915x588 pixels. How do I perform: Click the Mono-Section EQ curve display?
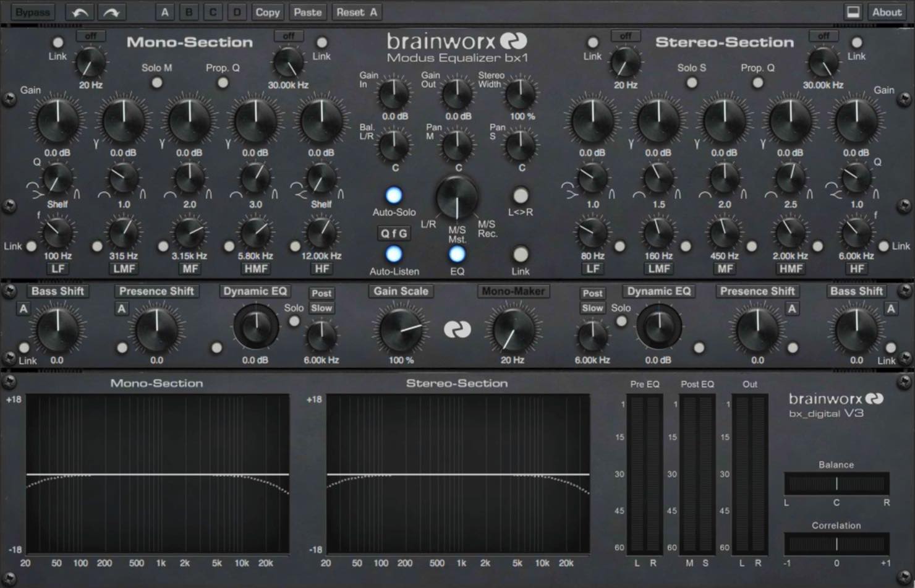[x=157, y=474]
